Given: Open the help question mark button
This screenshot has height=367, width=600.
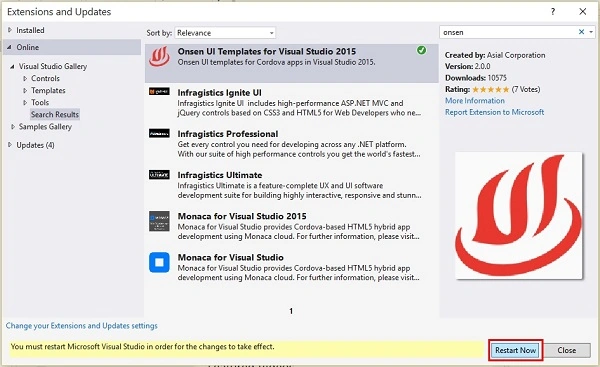Looking at the screenshot, I should click(x=553, y=12).
